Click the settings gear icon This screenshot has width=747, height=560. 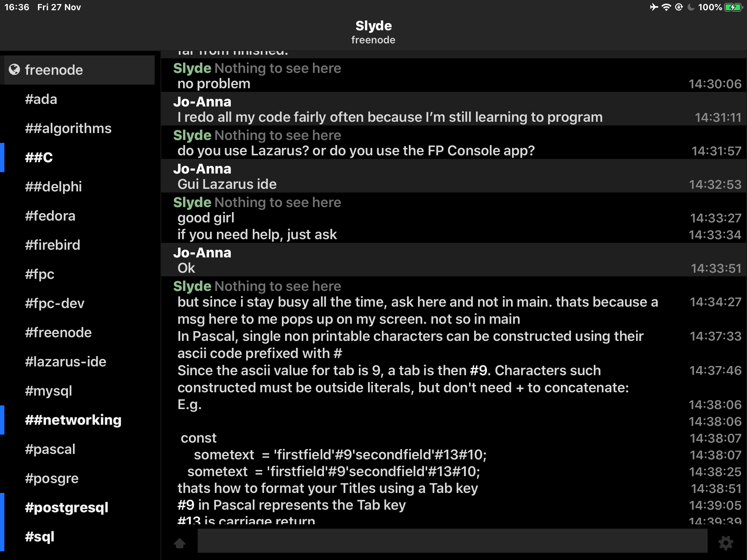(725, 543)
